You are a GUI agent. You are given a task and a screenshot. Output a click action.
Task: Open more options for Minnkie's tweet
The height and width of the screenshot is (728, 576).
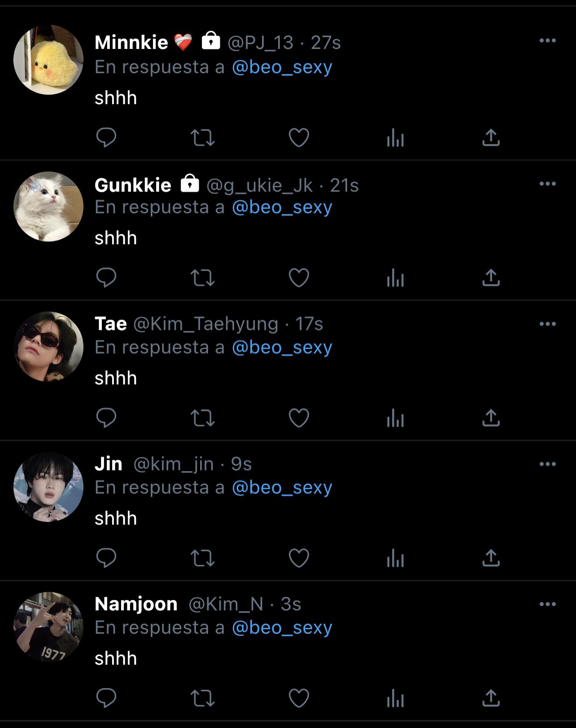point(548,40)
